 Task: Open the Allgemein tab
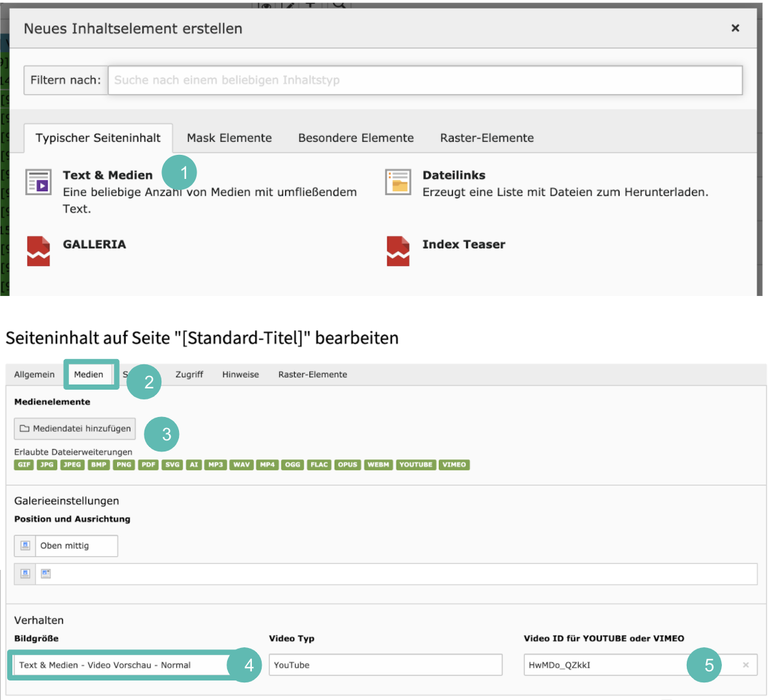(x=34, y=374)
